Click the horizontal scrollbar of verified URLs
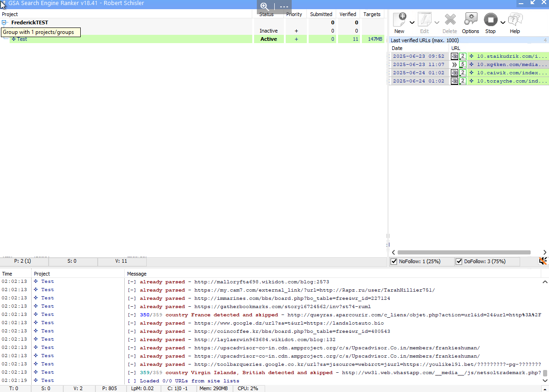The width and height of the screenshot is (549, 392). pyautogui.click(x=464, y=252)
